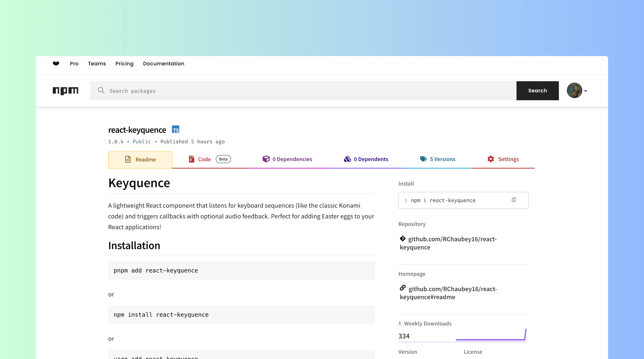Click the git icon beside the repository link
The image size is (644, 359).
[403, 239]
